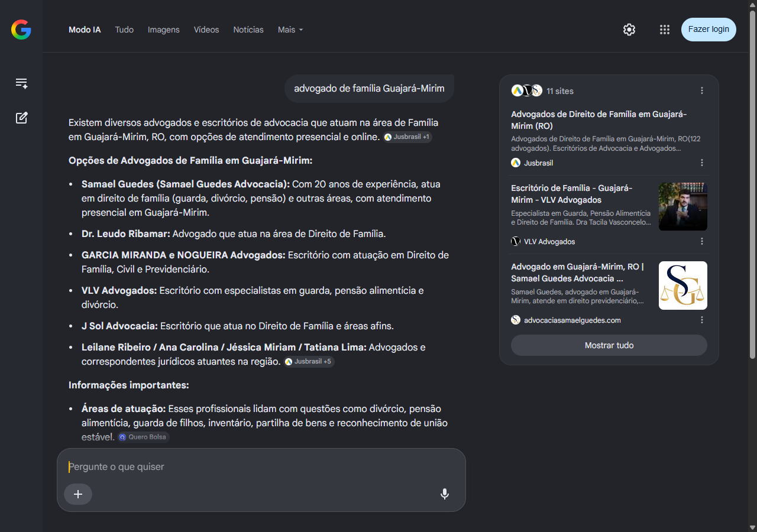Image resolution: width=757 pixels, height=532 pixels.
Task: Click the Áreas de atuação bullet label
Action: coord(125,409)
